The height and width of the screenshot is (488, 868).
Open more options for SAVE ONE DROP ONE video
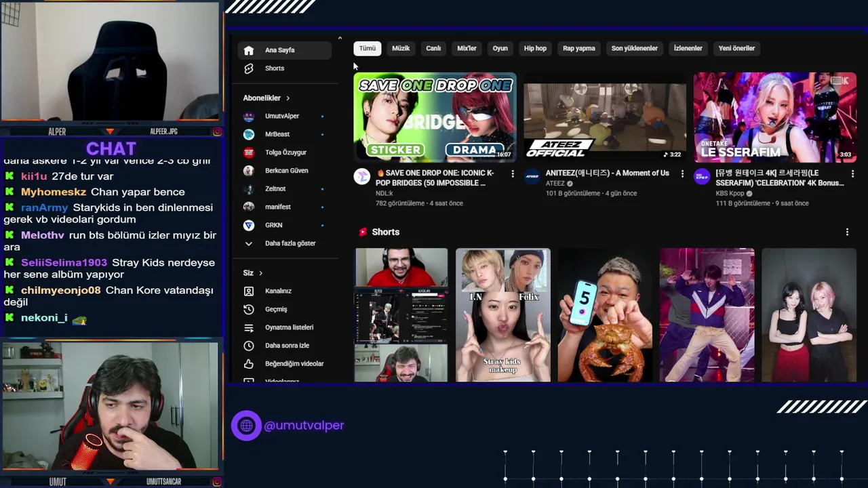pyautogui.click(x=513, y=174)
